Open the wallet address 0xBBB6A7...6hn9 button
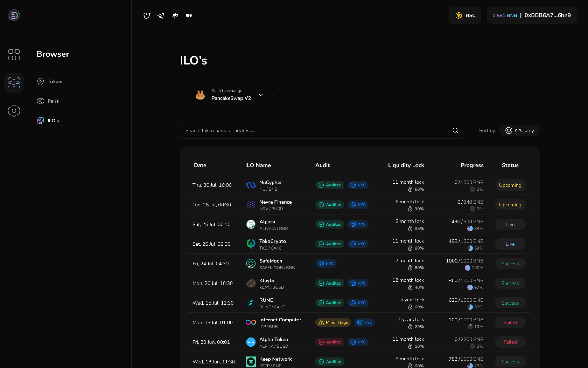 548,15
